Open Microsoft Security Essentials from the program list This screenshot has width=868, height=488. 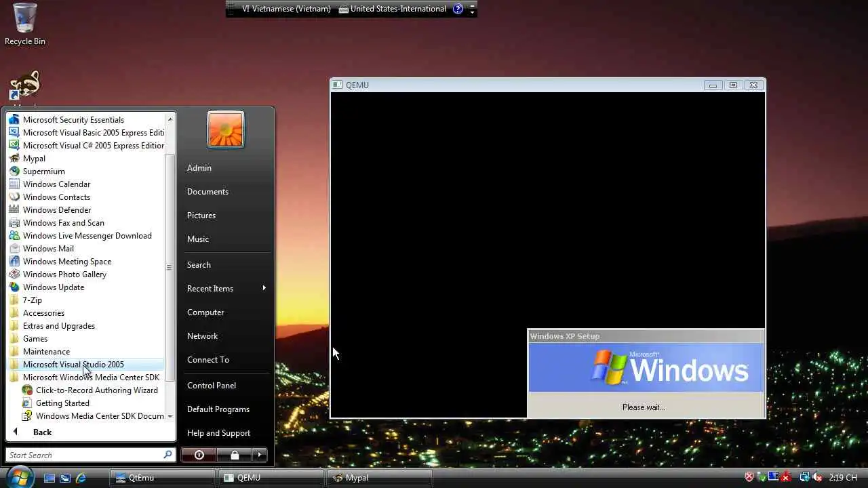tap(85, 120)
